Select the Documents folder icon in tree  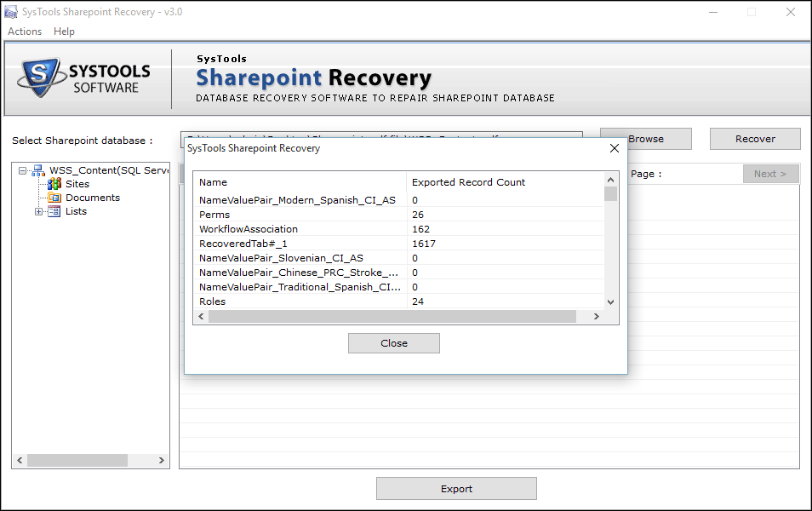pyautogui.click(x=54, y=198)
